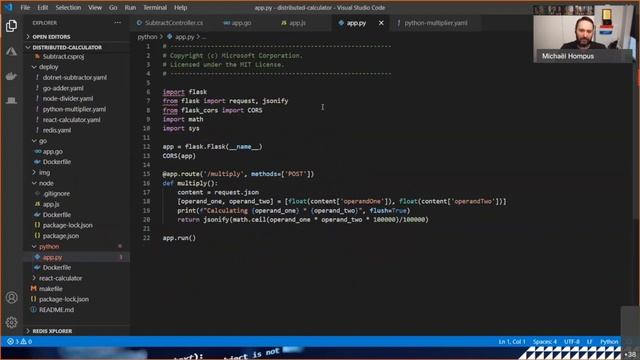Open the Accounts icon in the activity bar

[11, 298]
